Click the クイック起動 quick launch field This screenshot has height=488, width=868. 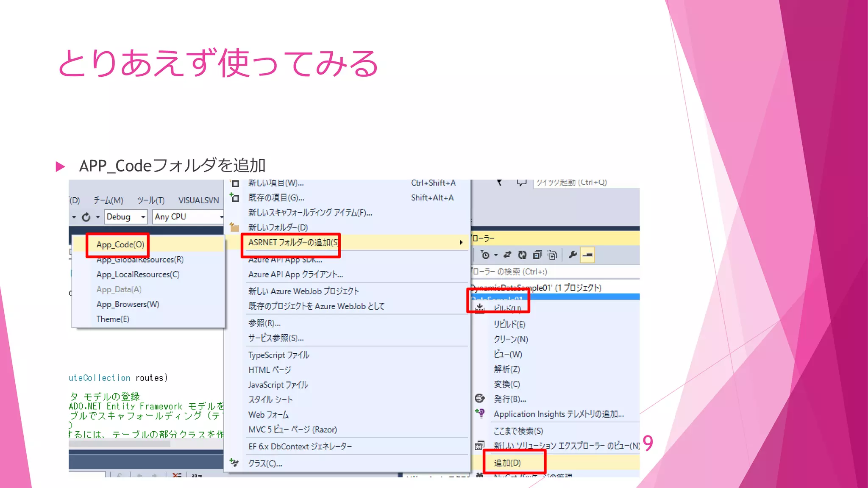tap(585, 183)
